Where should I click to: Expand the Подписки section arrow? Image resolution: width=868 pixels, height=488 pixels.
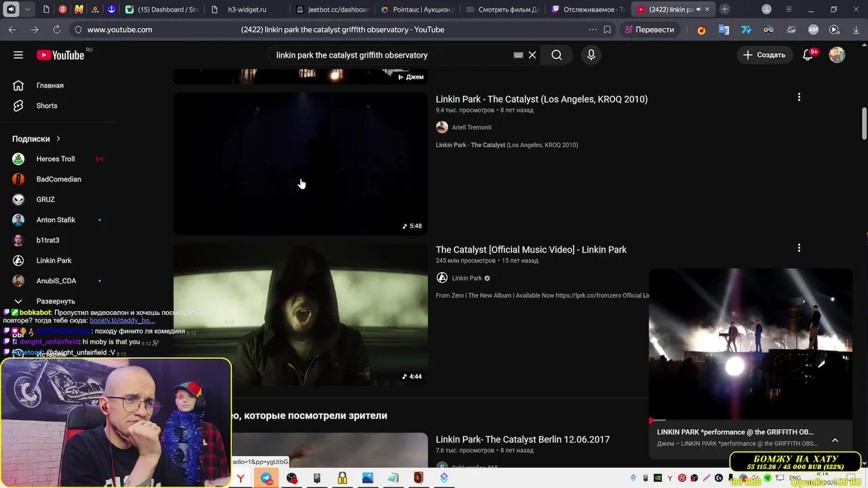pyautogui.click(x=58, y=139)
